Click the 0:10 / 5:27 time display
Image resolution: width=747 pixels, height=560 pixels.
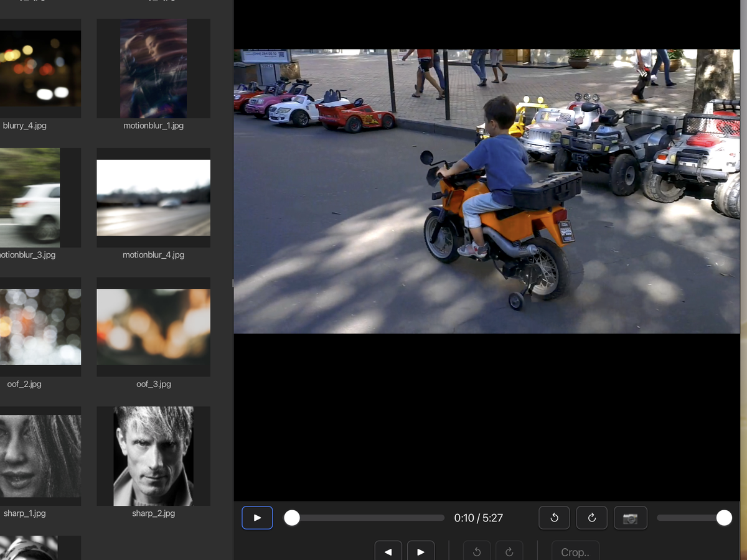pyautogui.click(x=478, y=518)
